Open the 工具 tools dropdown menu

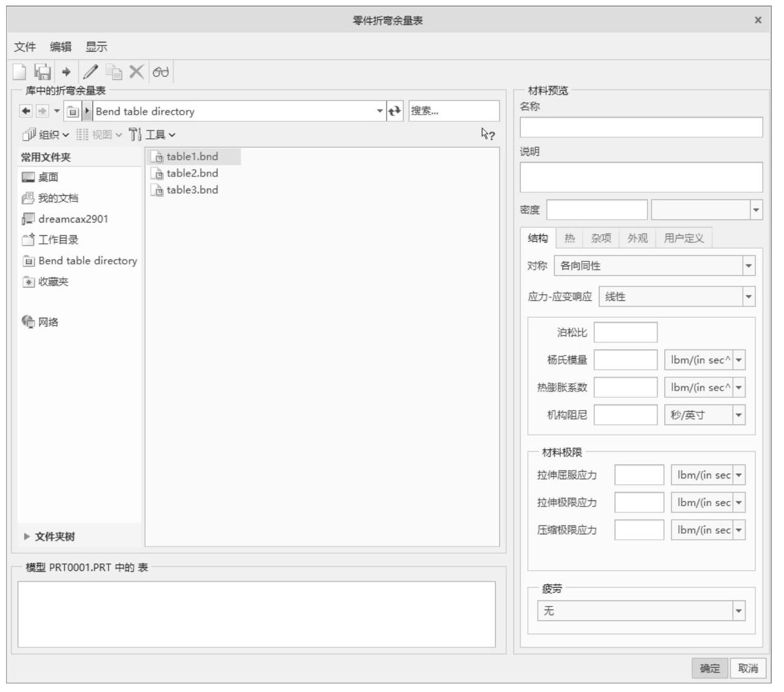pyautogui.click(x=153, y=135)
